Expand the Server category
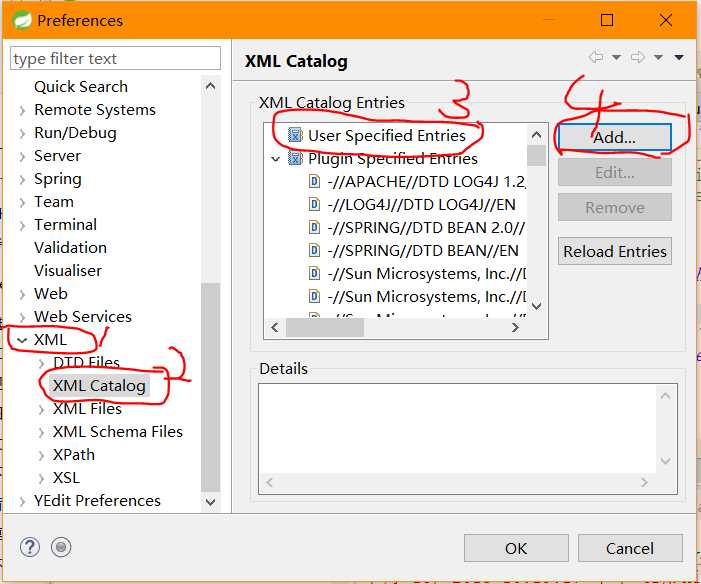Image resolution: width=701 pixels, height=584 pixels. (x=22, y=156)
